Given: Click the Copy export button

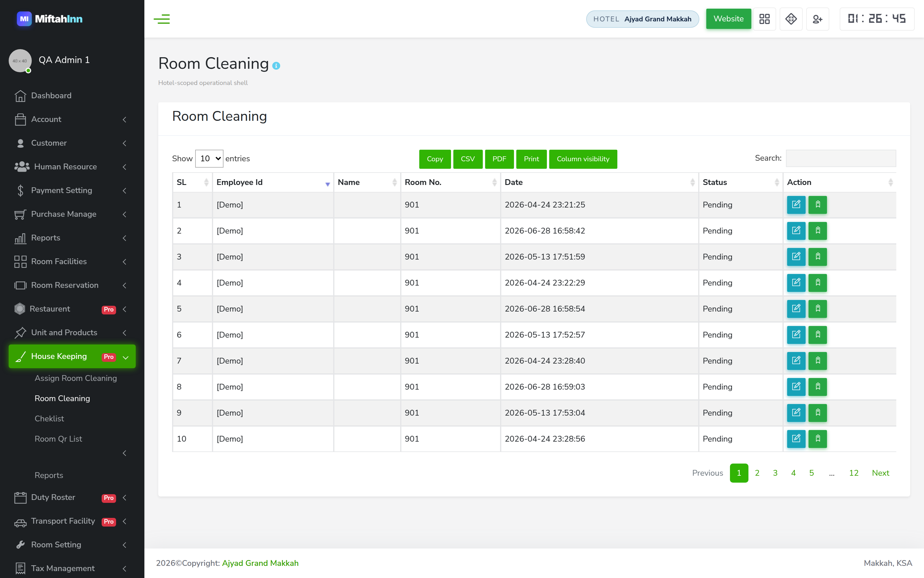Looking at the screenshot, I should [435, 159].
